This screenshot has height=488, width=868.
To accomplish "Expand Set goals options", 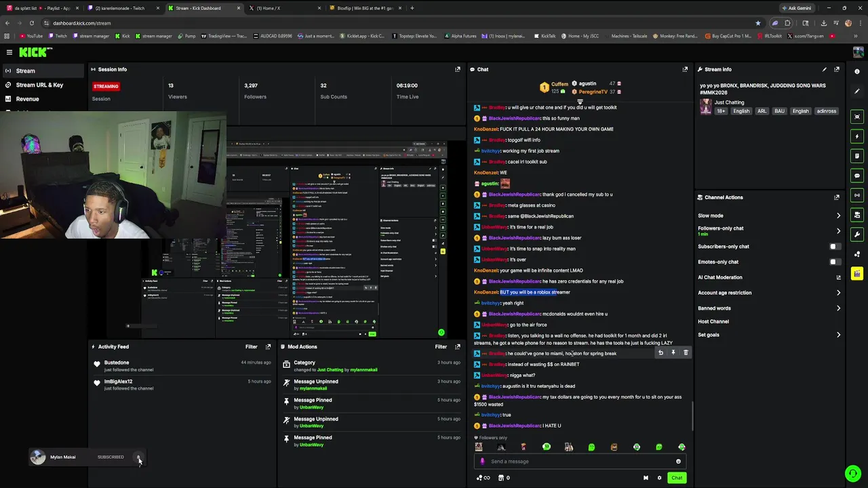I will coord(838,335).
